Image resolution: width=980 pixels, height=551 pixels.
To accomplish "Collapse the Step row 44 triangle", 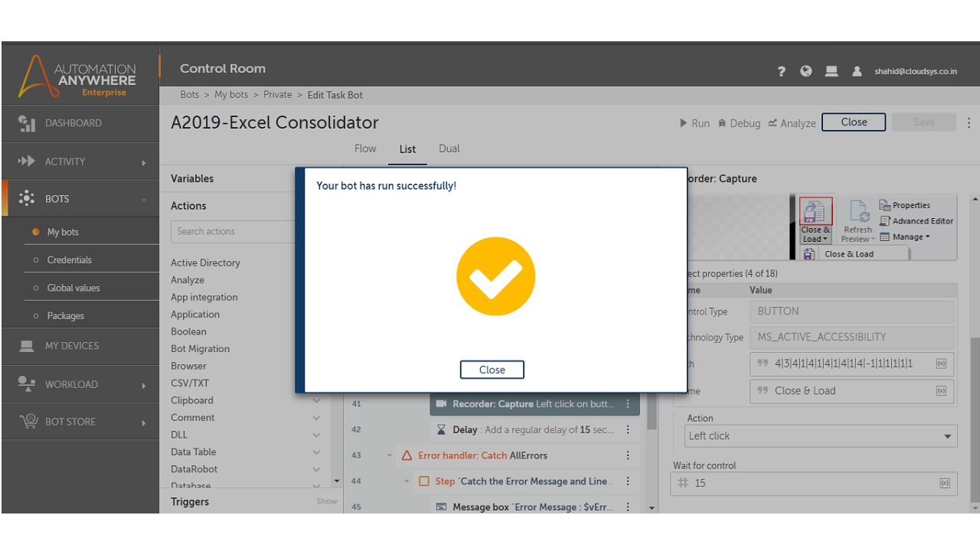I will click(407, 481).
